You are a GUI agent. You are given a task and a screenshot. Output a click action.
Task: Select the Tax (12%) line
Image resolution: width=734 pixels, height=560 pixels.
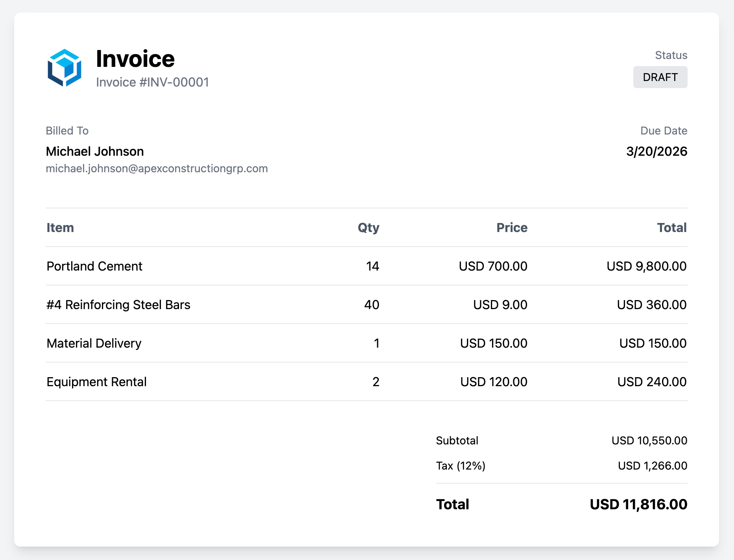[x=459, y=466]
